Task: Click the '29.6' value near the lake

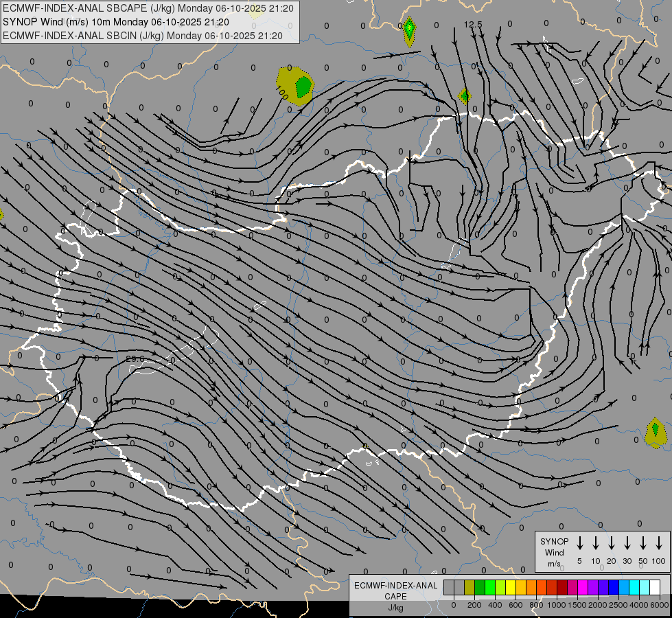Action: pyautogui.click(x=135, y=359)
